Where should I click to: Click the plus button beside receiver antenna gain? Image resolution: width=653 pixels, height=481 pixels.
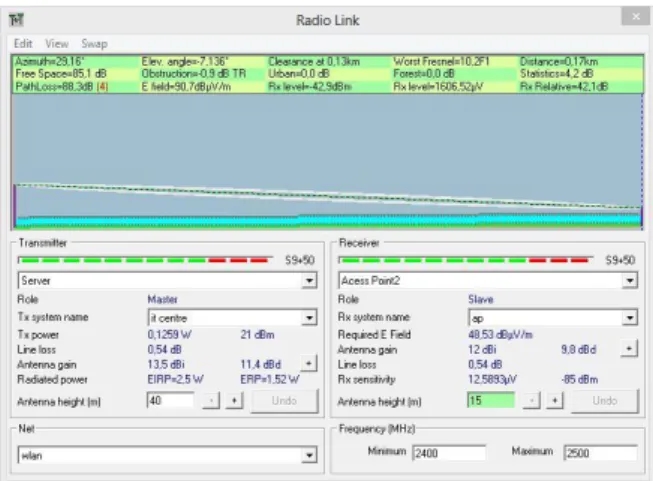[x=629, y=348]
